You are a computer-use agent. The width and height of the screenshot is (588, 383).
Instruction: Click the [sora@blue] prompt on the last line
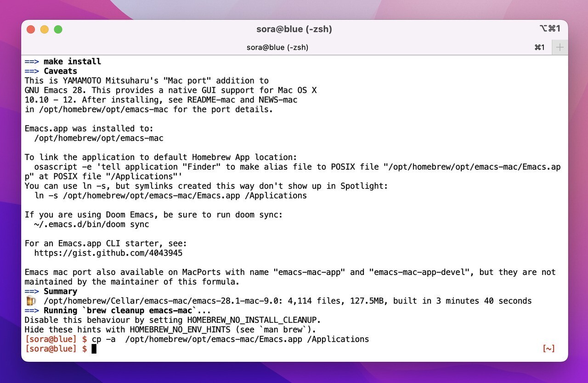[x=51, y=349]
